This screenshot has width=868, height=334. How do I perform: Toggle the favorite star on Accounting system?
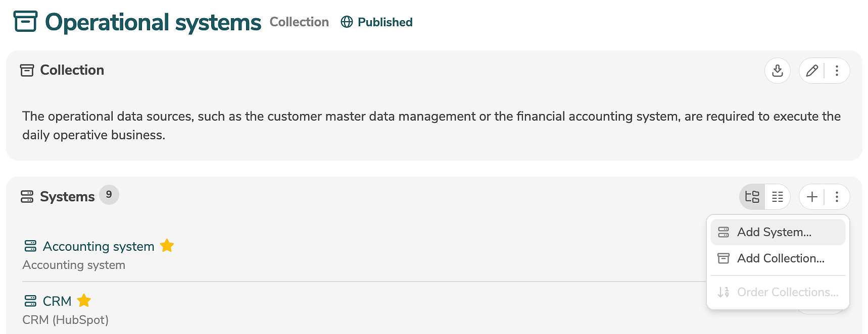tap(167, 246)
